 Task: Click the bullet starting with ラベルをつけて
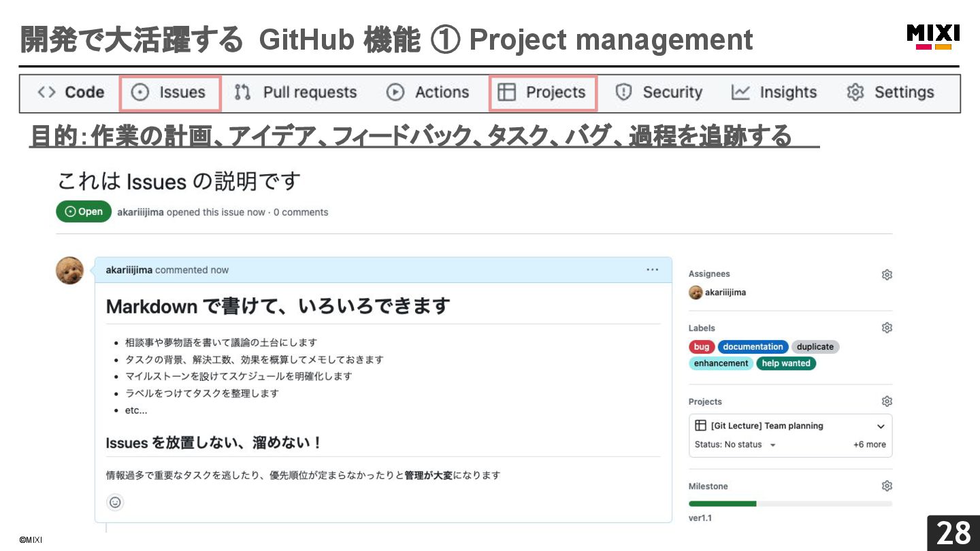click(x=202, y=393)
